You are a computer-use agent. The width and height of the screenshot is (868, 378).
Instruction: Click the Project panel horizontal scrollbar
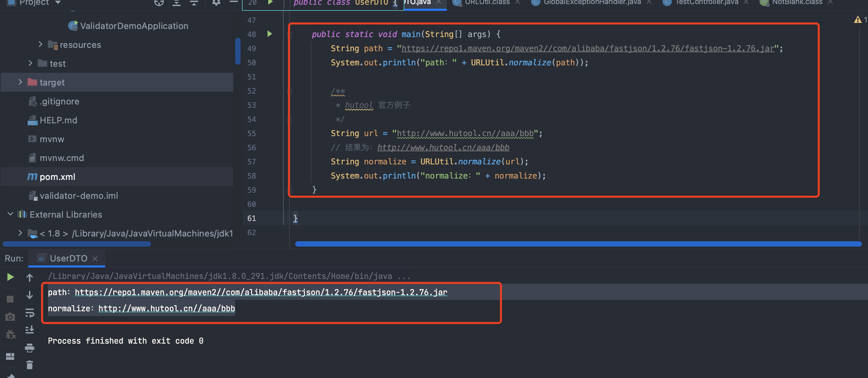[77, 244]
